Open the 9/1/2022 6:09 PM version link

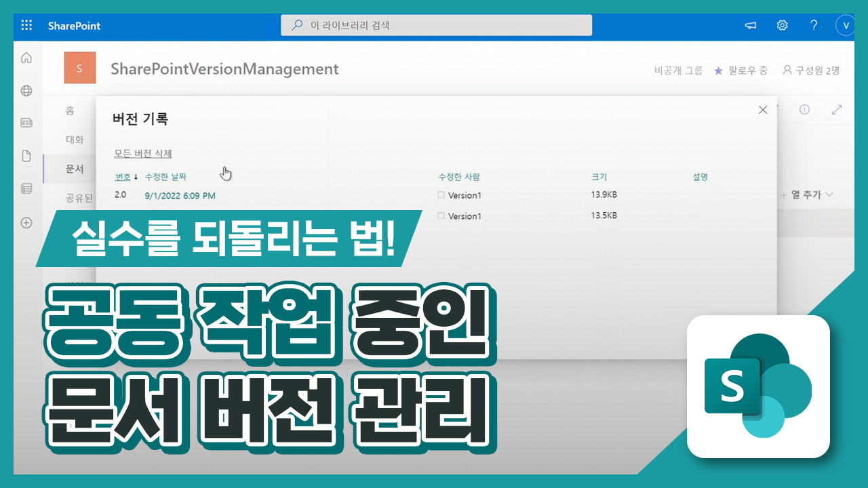pyautogui.click(x=180, y=196)
